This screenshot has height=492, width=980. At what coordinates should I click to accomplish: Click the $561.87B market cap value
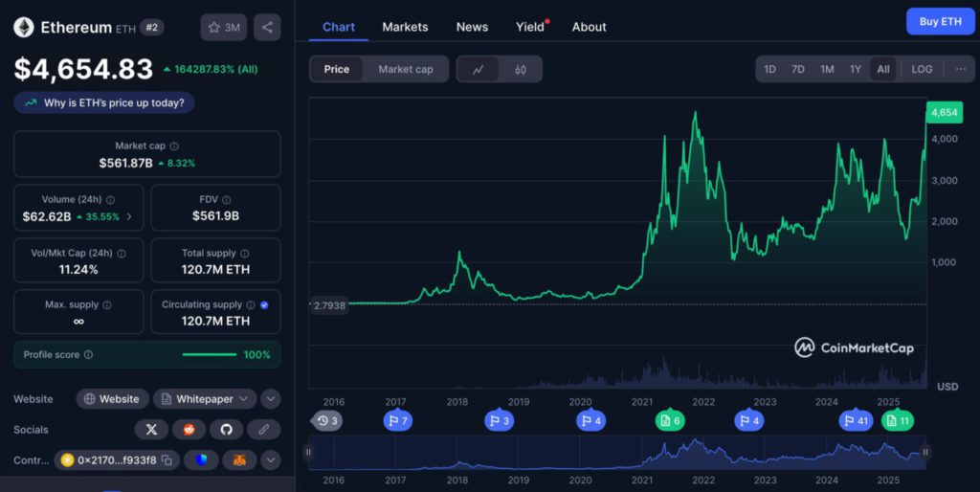125,163
